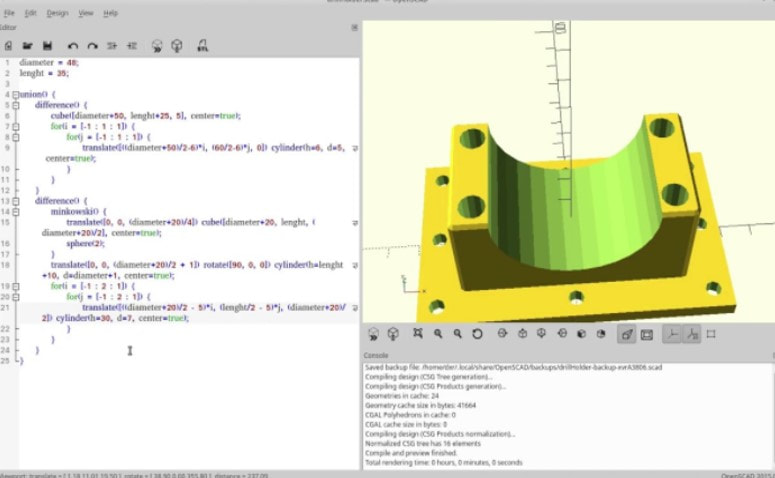Redo the last undone edit
Image resolution: width=775 pixels, height=478 pixels.
[x=92, y=45]
